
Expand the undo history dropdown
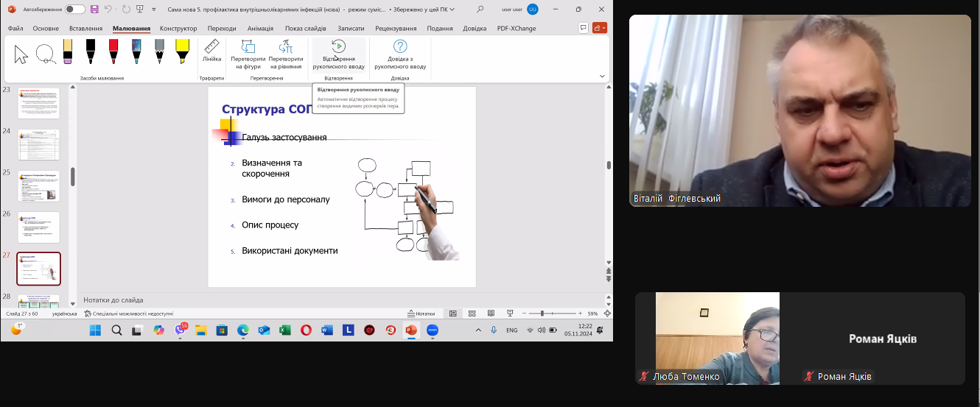[x=116, y=9]
